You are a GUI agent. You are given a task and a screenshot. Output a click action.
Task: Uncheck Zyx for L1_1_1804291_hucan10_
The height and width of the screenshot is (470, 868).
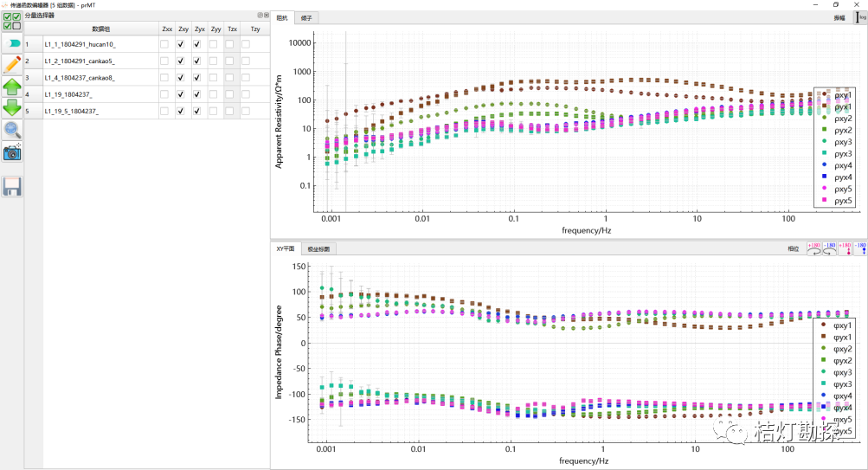point(196,44)
